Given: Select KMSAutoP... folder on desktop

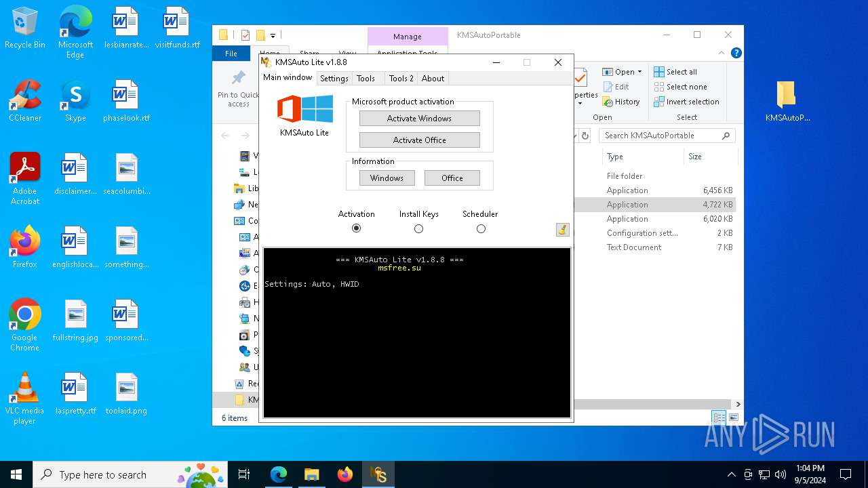Looking at the screenshot, I should coord(787,101).
